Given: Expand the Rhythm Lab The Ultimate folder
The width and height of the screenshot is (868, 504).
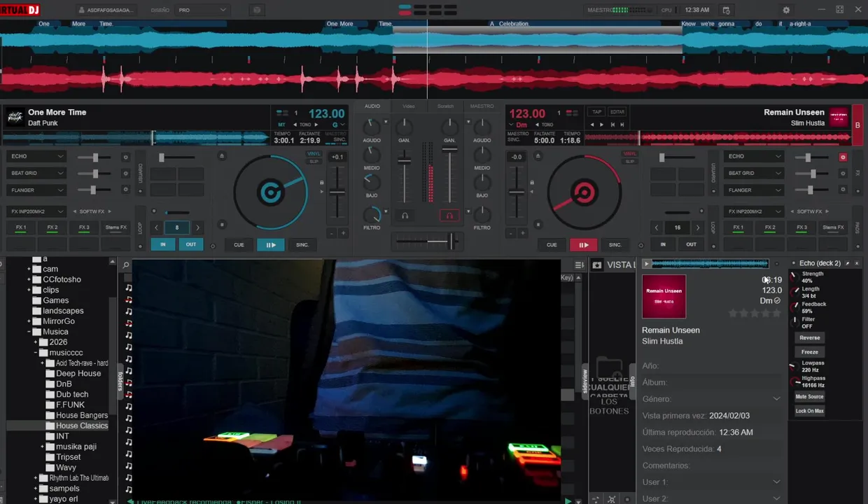Looking at the screenshot, I should [36, 478].
